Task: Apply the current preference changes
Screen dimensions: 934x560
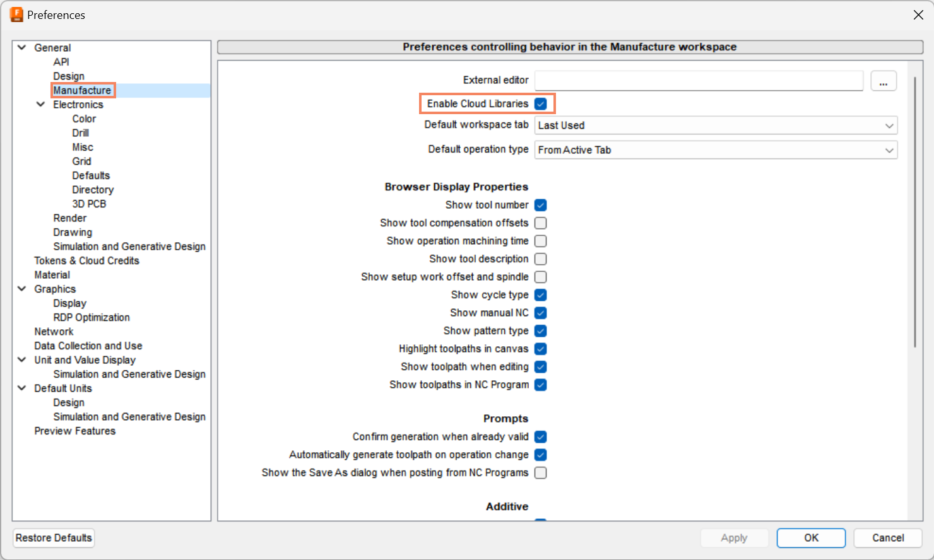Action: [734, 538]
